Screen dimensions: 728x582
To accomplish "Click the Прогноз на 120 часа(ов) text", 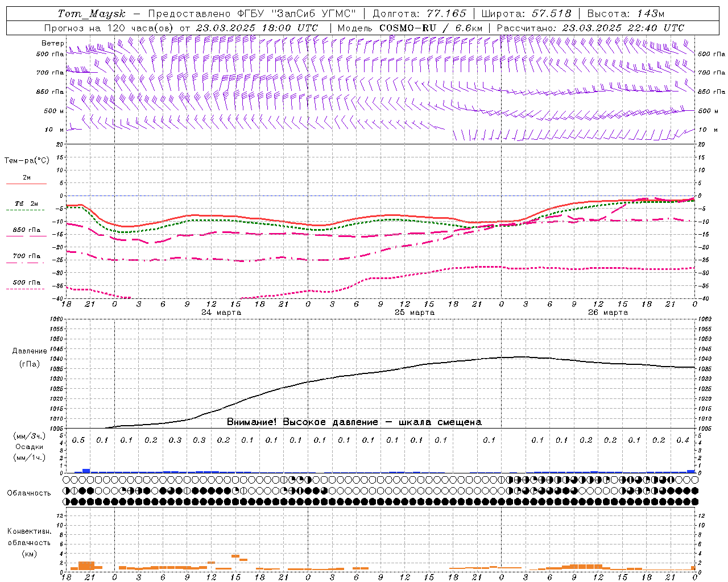I will (x=109, y=28).
